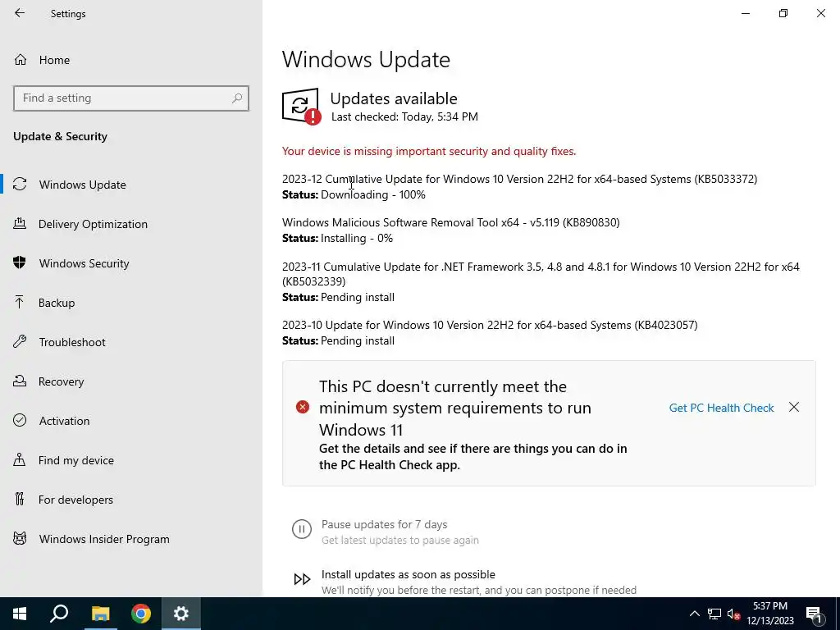Click the .NET Framework cumulative update entry
Viewport: 840px width, 630px height.
pyautogui.click(x=541, y=274)
